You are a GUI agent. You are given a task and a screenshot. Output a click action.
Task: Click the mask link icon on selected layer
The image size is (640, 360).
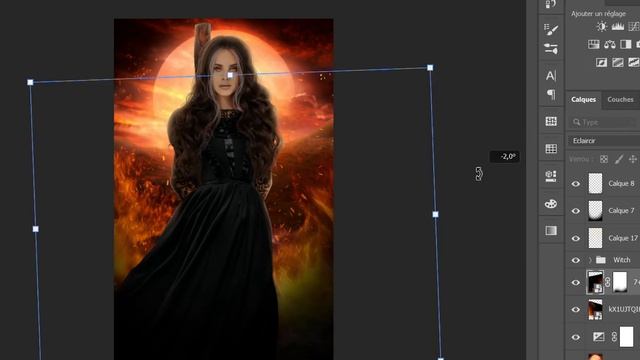[608, 282]
